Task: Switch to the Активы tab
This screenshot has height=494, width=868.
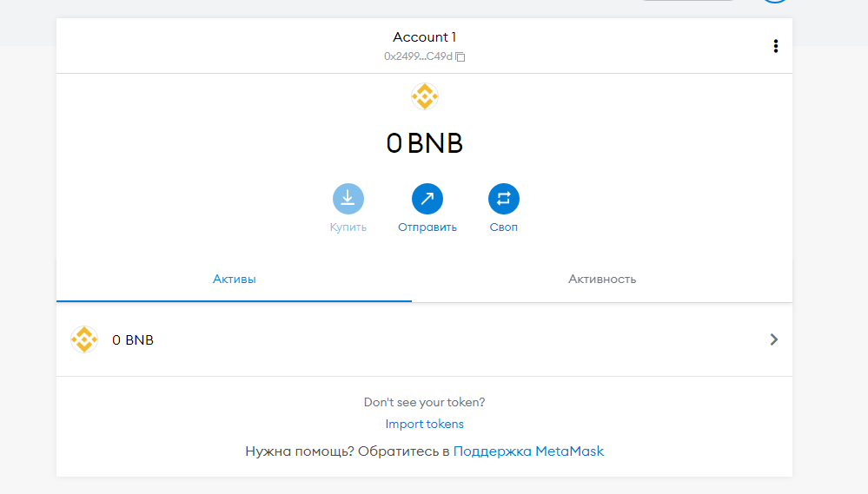Action: (x=235, y=280)
